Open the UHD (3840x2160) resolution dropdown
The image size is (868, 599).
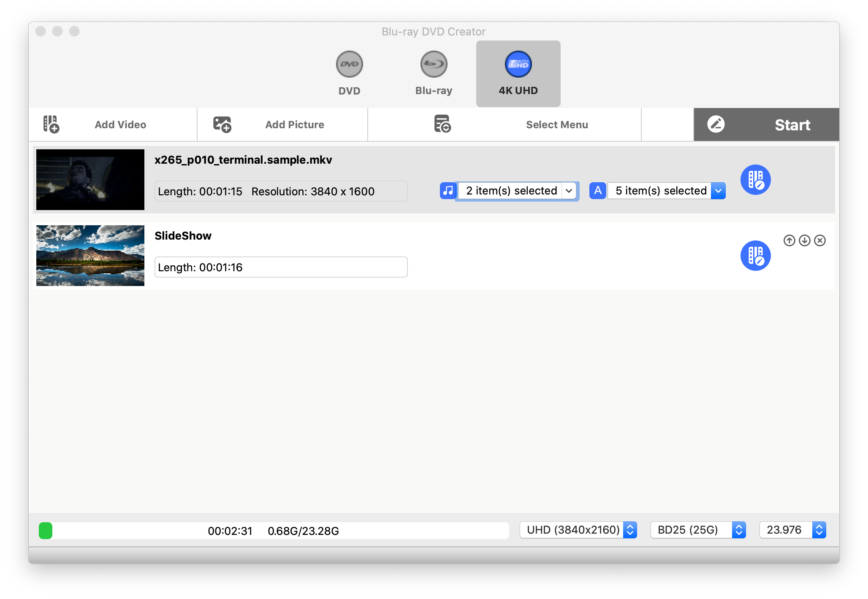point(578,530)
